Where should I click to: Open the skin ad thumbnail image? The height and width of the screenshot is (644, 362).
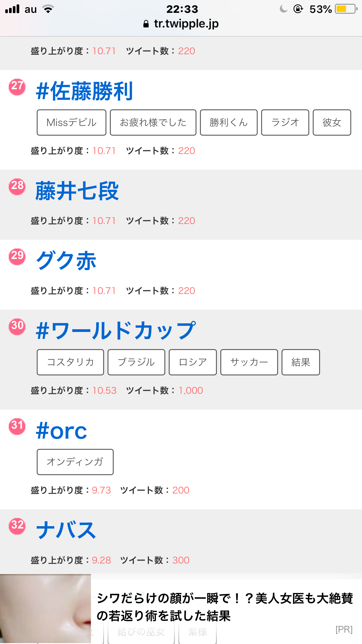click(45, 609)
